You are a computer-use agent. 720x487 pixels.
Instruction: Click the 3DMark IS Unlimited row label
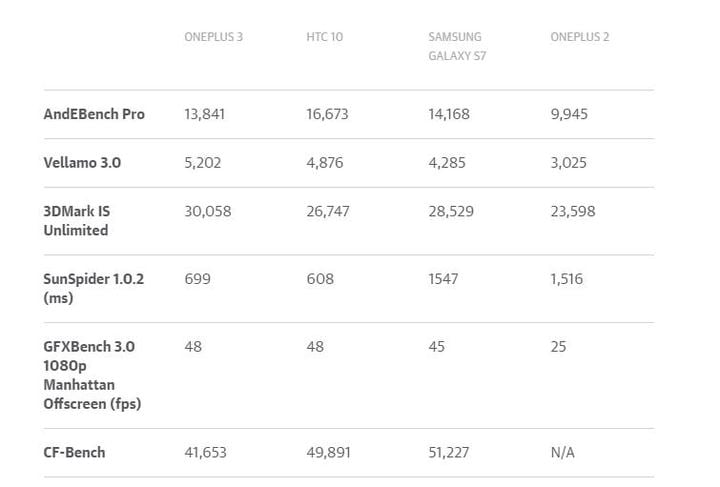click(77, 221)
